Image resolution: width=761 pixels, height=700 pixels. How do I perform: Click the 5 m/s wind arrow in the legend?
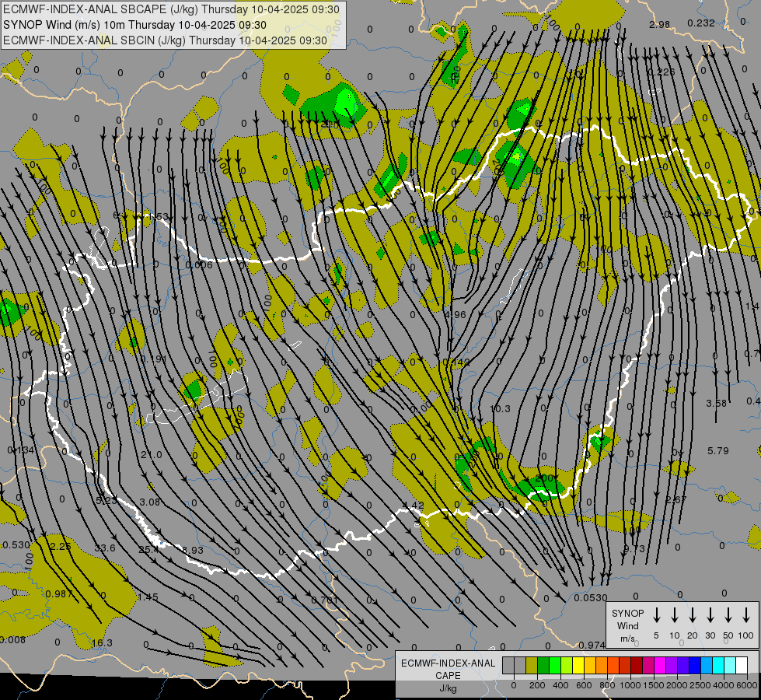pyautogui.click(x=657, y=614)
